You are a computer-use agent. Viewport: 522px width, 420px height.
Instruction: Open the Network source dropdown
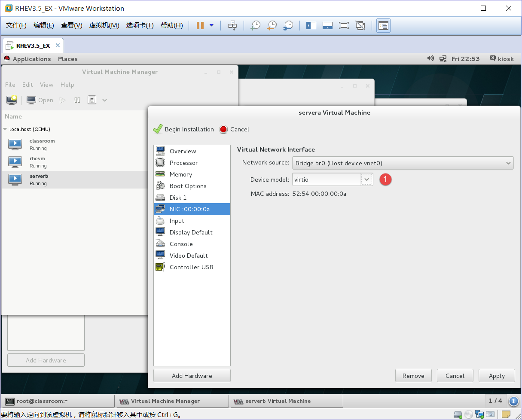403,163
